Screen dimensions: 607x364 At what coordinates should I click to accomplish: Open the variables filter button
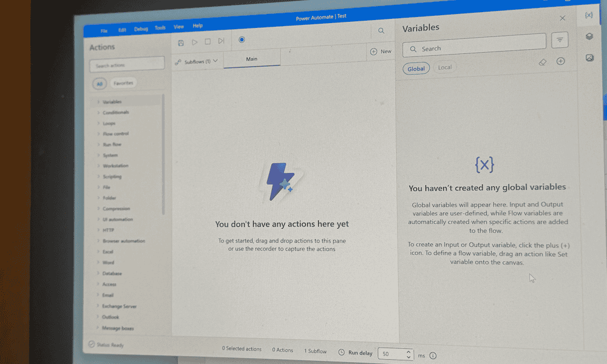560,40
